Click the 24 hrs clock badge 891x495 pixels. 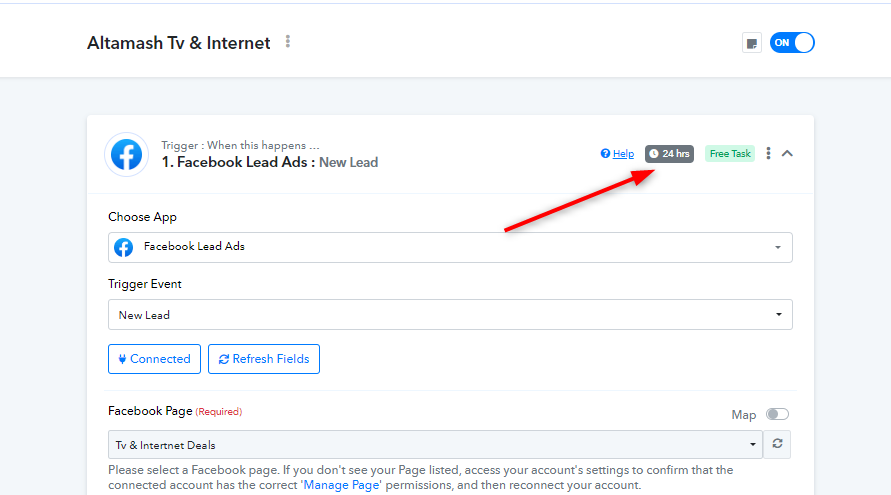669,153
